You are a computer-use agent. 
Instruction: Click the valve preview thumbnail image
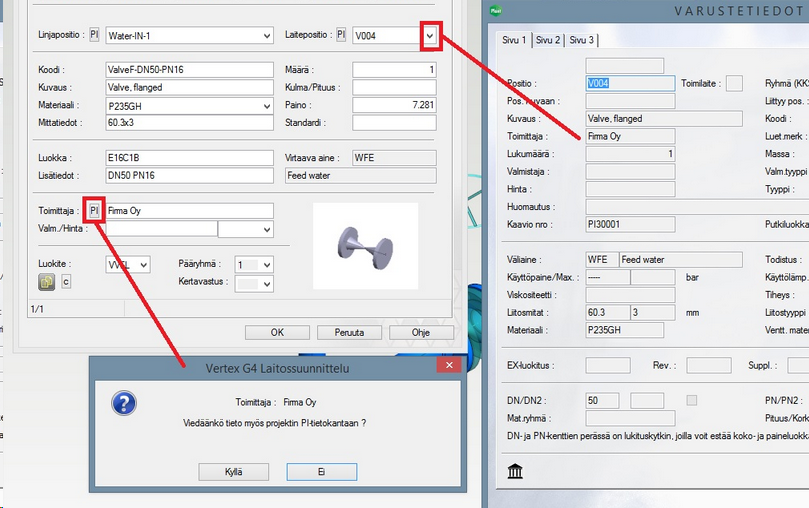coord(365,246)
